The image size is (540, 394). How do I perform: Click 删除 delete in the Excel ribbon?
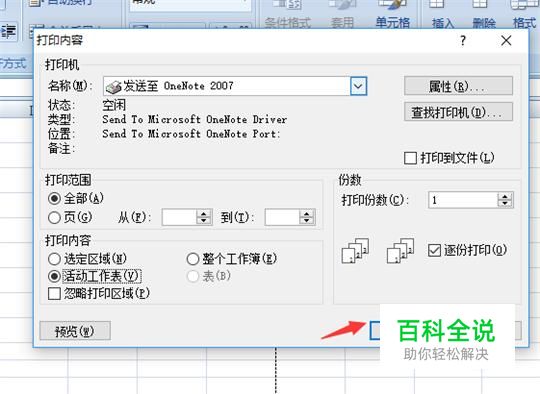point(484,14)
